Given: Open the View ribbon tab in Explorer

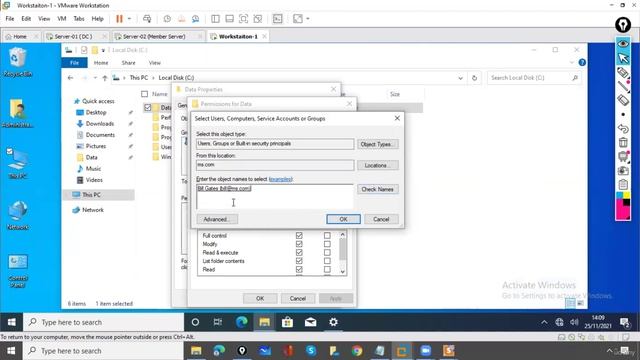Looking at the screenshot, I should pyautogui.click(x=154, y=63).
